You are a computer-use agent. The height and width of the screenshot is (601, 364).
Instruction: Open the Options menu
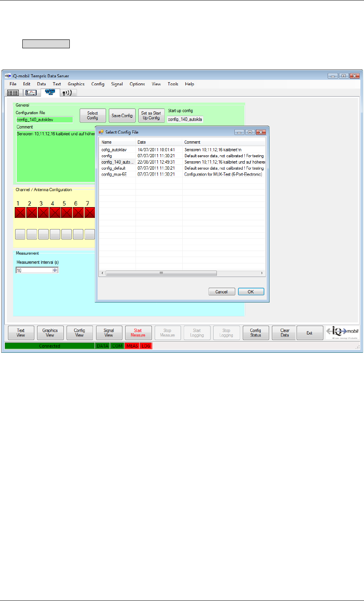[137, 84]
